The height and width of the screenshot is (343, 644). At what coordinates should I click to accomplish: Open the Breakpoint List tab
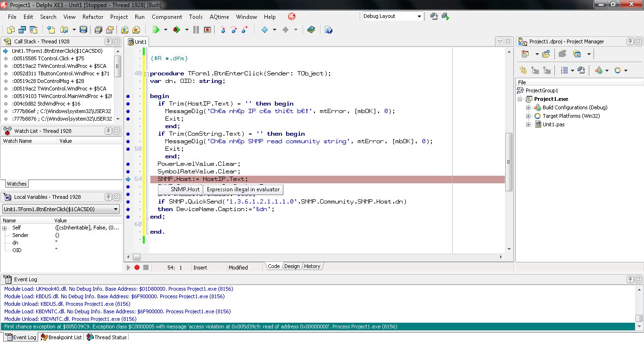coord(61,337)
